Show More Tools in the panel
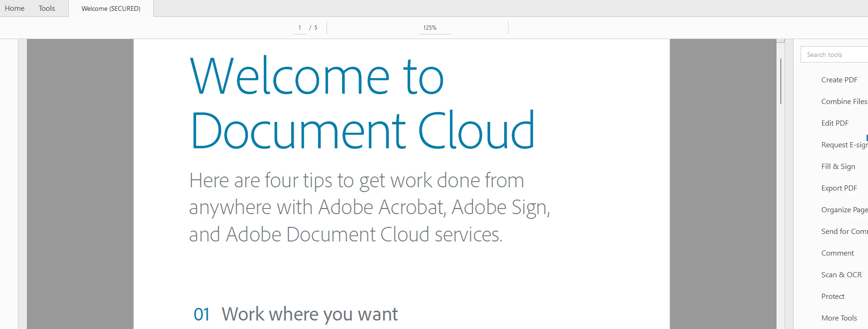Viewport: 868px width, 329px height. tap(839, 318)
